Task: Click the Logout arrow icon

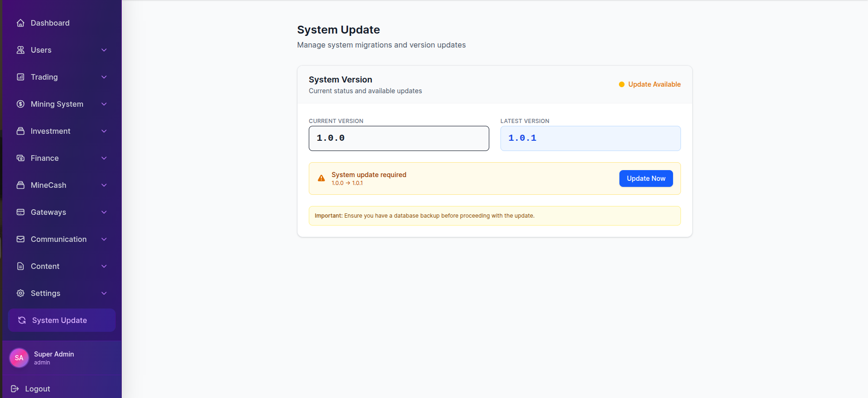Action: [x=15, y=389]
